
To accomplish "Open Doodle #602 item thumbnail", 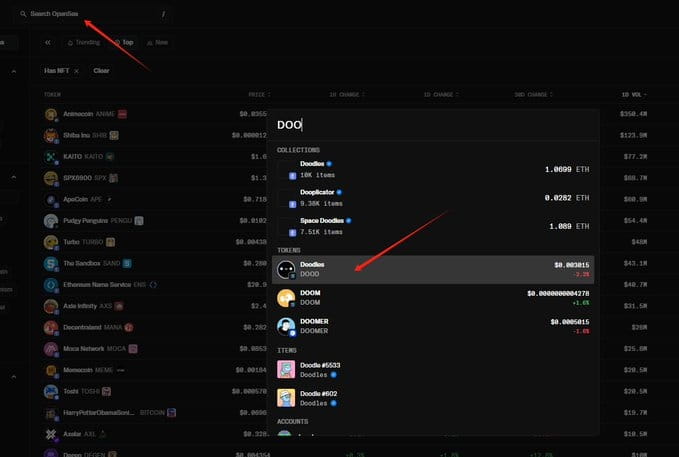I will pos(286,398).
